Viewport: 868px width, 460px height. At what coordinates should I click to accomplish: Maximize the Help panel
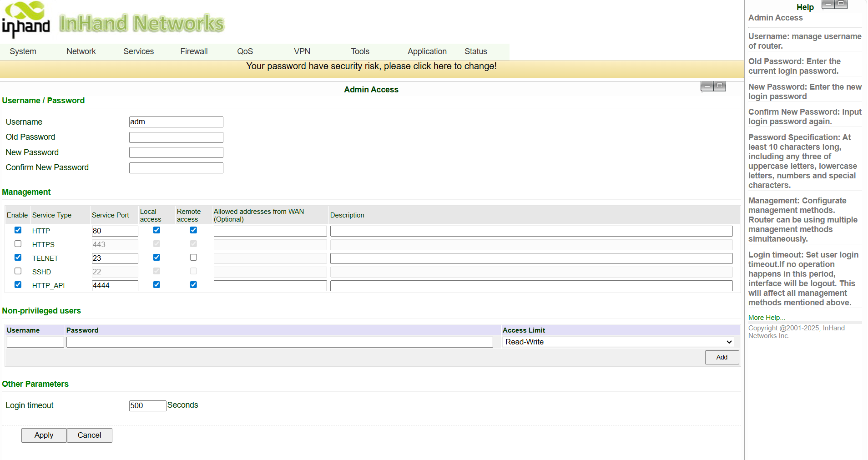click(841, 5)
